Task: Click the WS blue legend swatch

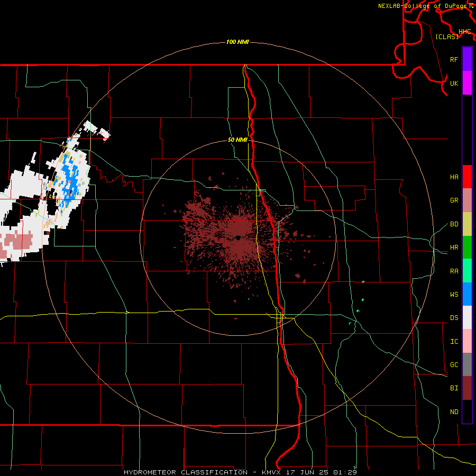Action: [x=467, y=294]
